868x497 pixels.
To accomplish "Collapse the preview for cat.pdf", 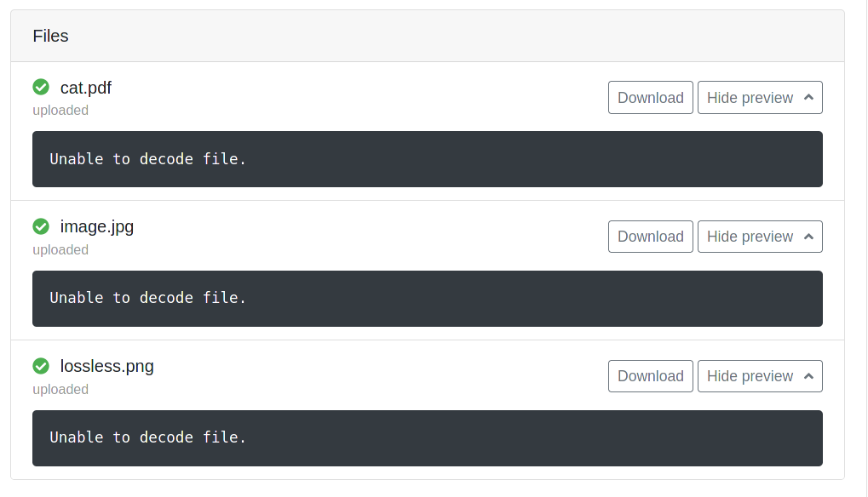I will [758, 97].
